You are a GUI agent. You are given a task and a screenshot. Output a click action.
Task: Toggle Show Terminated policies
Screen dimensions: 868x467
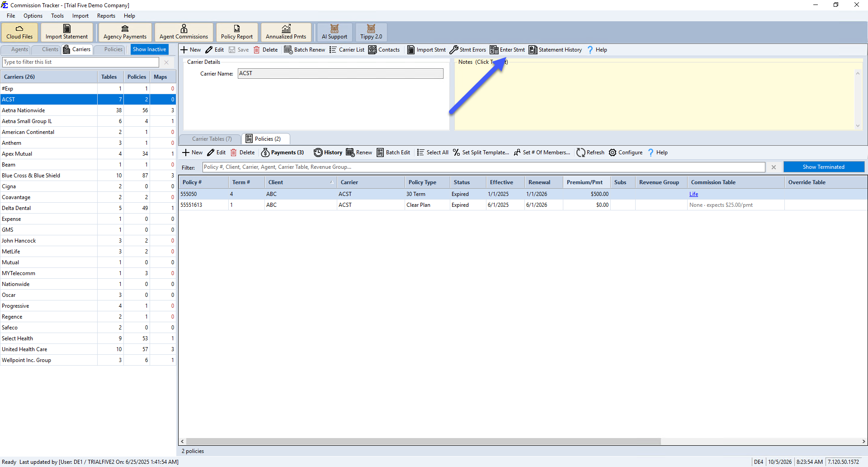click(824, 167)
